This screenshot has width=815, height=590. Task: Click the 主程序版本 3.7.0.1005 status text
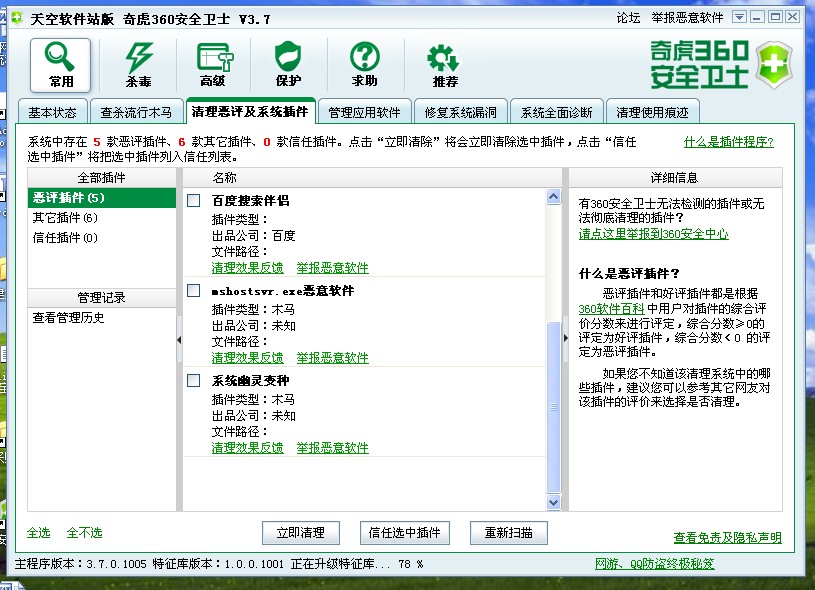click(x=81, y=564)
